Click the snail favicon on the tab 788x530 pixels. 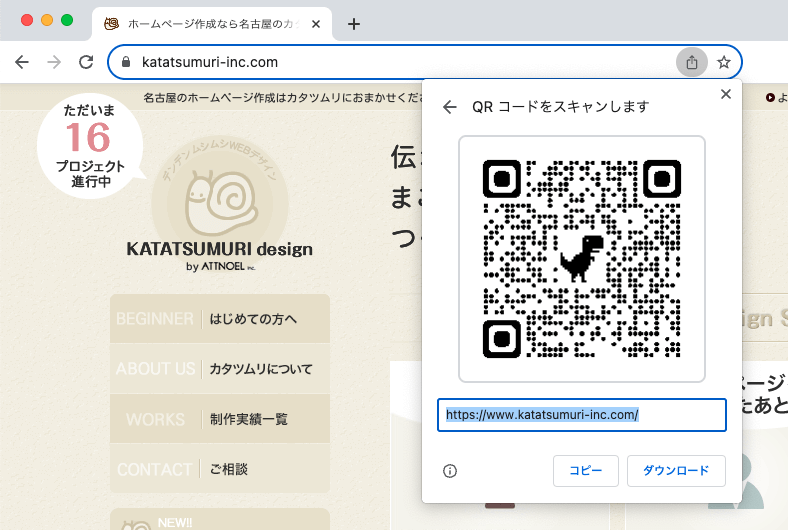[111, 24]
